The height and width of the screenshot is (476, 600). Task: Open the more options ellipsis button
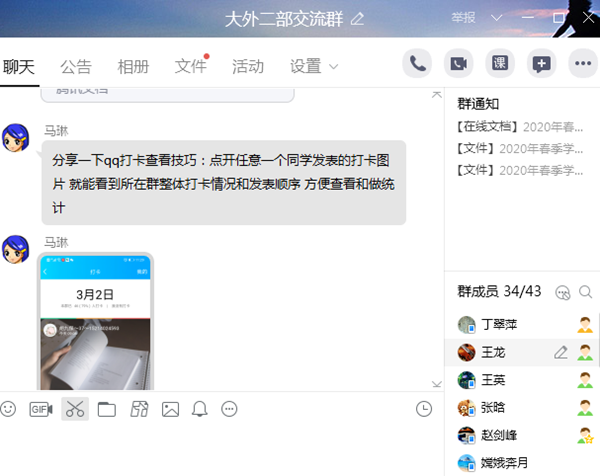point(582,64)
